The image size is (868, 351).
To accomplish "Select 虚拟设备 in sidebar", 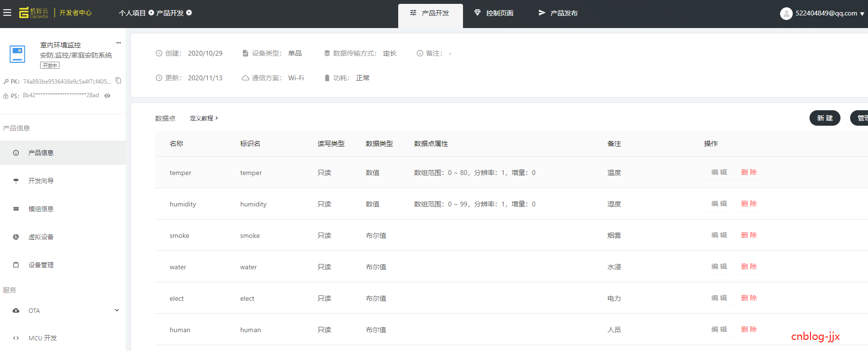I will click(x=63, y=237).
